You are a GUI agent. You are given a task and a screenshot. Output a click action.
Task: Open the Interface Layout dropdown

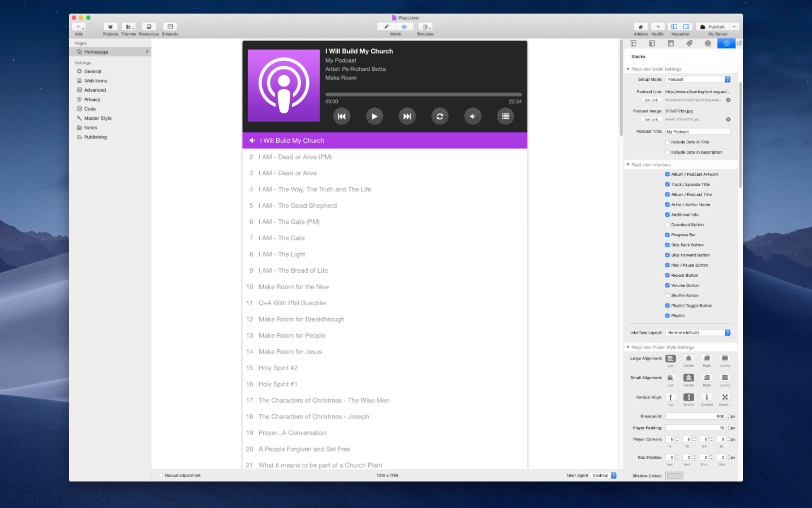coord(698,332)
